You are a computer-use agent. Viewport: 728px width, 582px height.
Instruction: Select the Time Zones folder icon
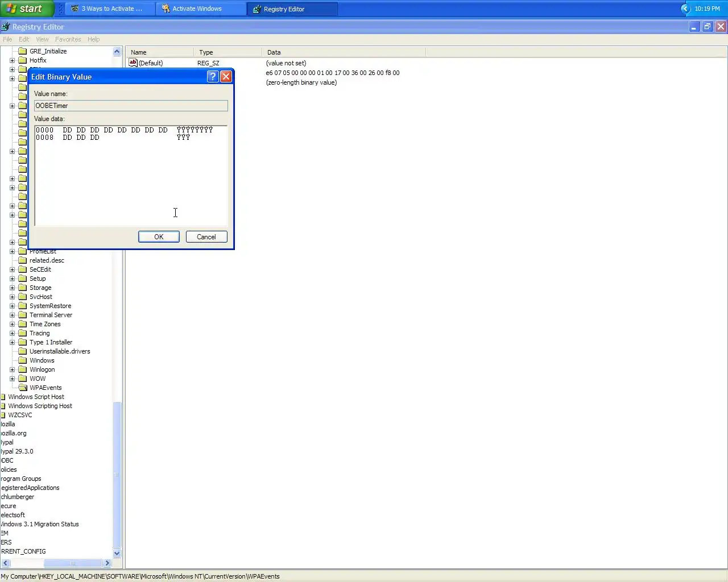(23, 324)
